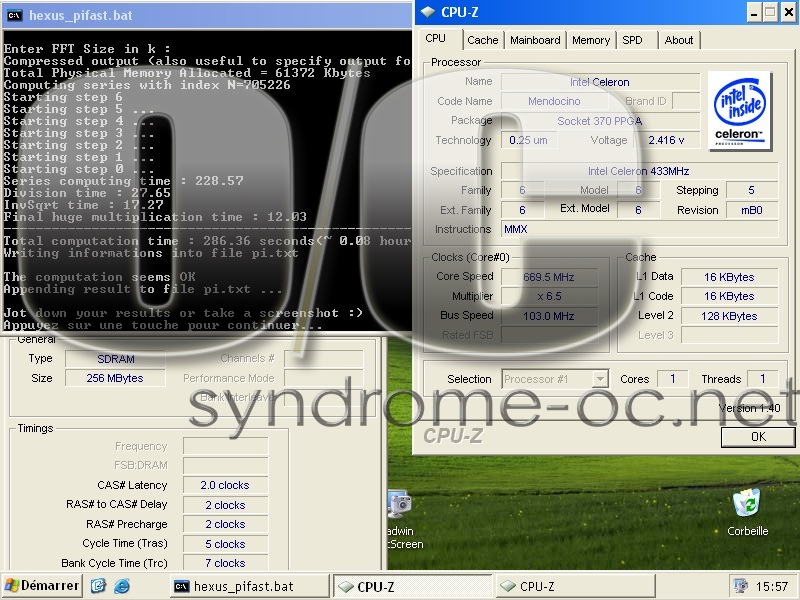Select the SPD tab
800x600 pixels.
click(x=633, y=40)
